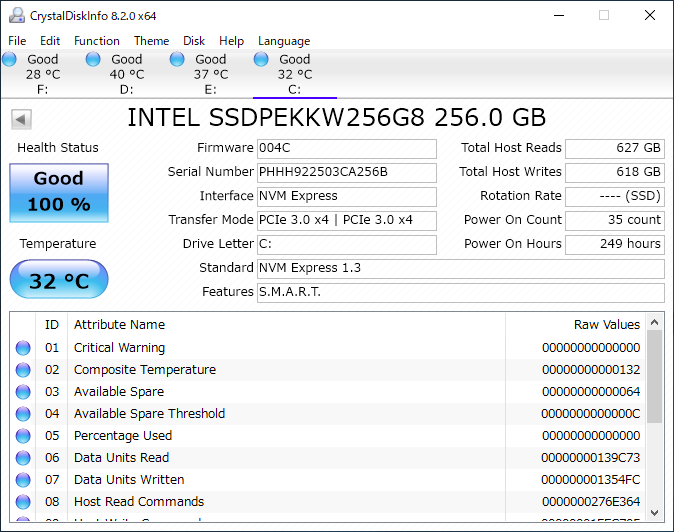The image size is (674, 532).
Task: Click the status orb for Data Units Written
Action: click(x=23, y=480)
